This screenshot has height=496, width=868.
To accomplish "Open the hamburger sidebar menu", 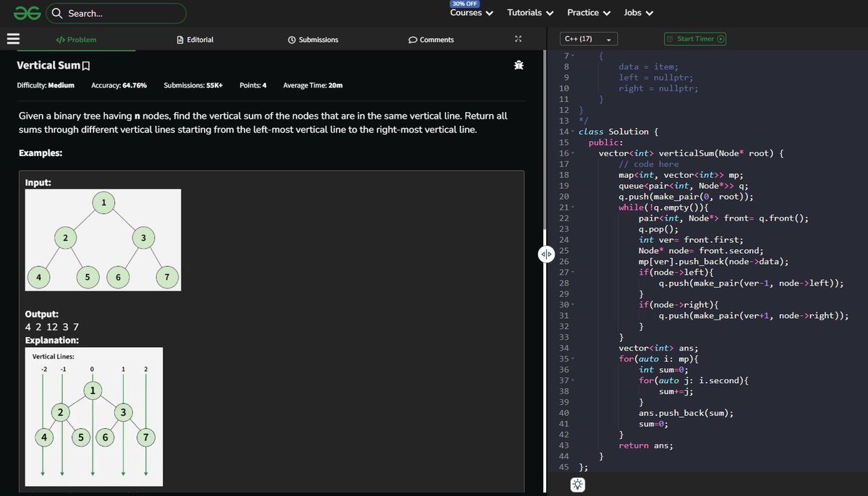I will (x=13, y=40).
